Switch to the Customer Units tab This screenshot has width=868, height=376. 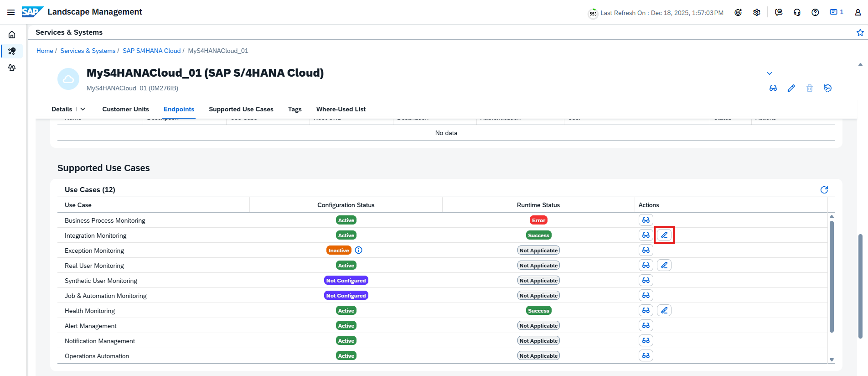pyautogui.click(x=125, y=109)
